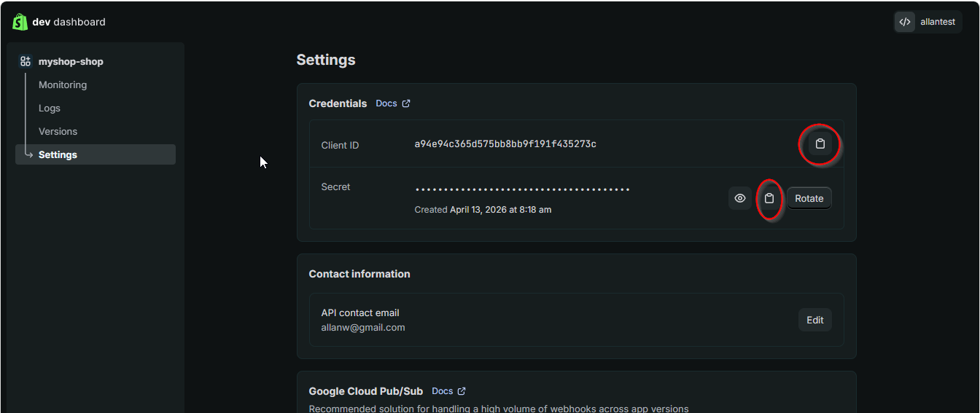The width and height of the screenshot is (980, 413).
Task: Click the dev dashboard title
Action: pos(69,22)
